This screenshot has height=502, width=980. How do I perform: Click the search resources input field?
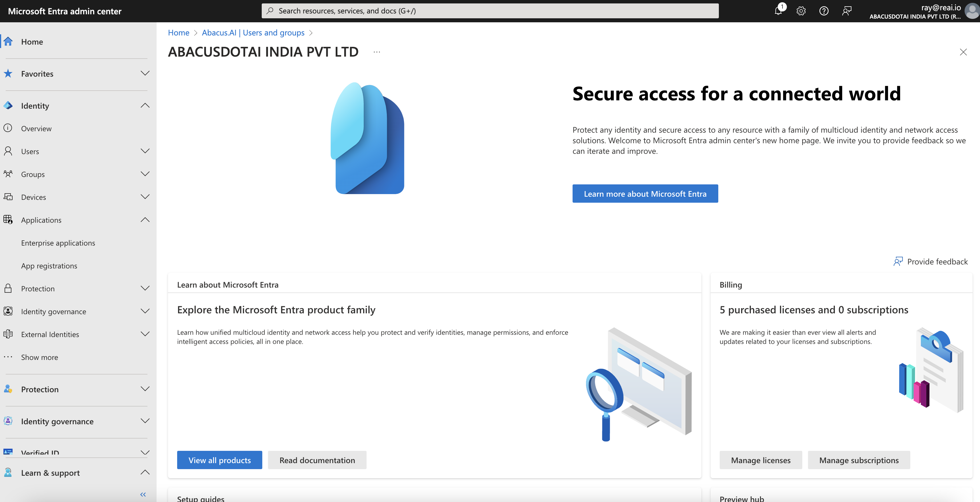click(x=490, y=11)
